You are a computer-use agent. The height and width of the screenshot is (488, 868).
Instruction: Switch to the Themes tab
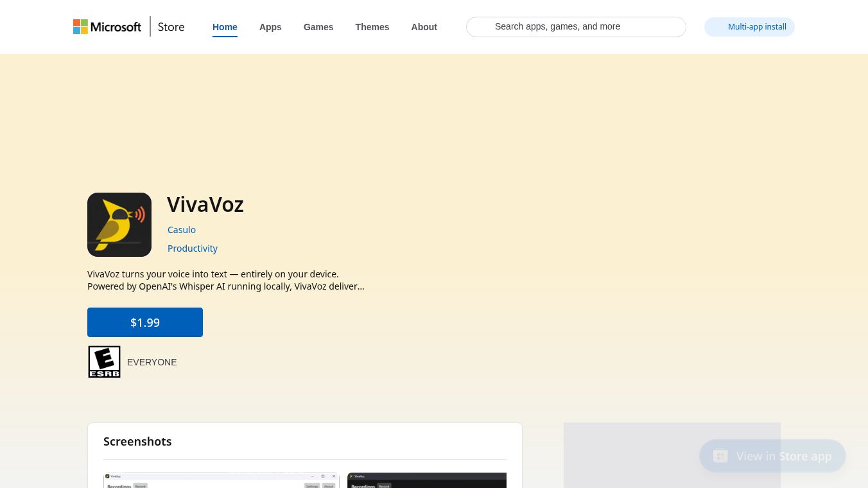click(x=372, y=27)
